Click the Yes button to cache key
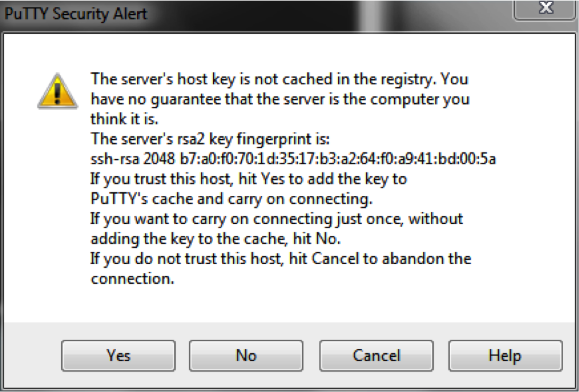579x392 pixels. [x=118, y=356]
